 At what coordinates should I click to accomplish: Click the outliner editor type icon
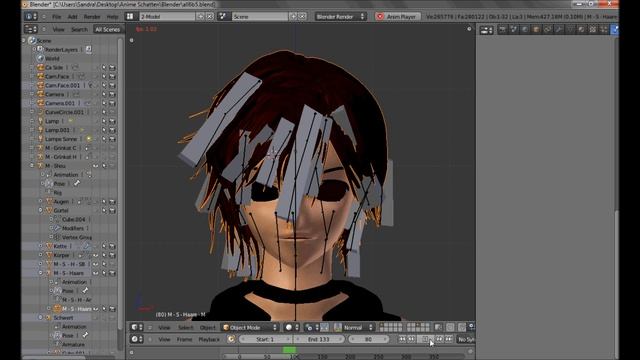coord(31,29)
